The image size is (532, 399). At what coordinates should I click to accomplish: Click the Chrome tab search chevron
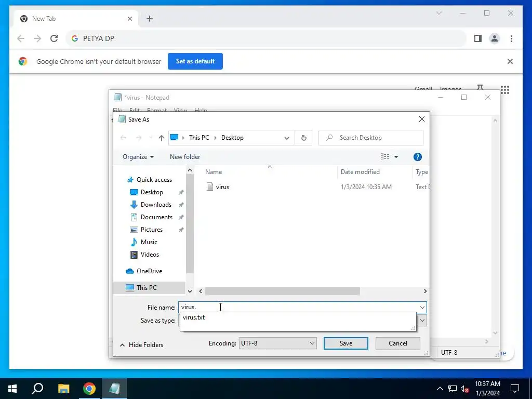pos(438,13)
